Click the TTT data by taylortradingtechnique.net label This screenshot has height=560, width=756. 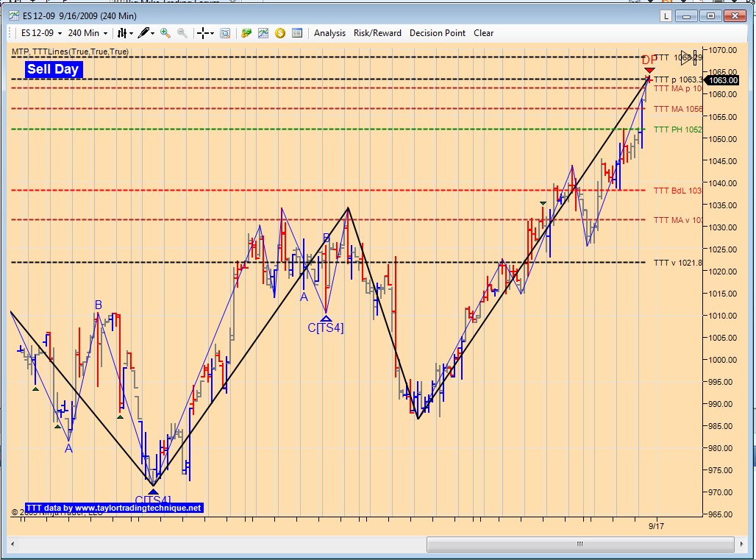pos(114,508)
